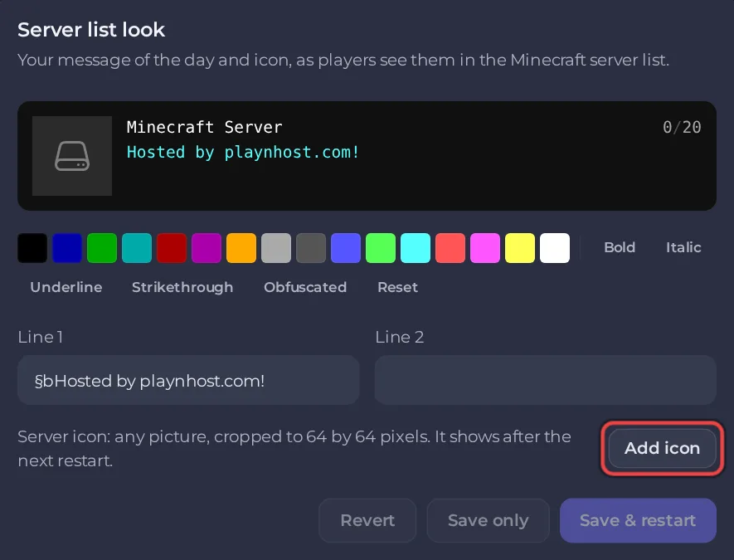Toggle Underline formatting
734x560 pixels.
click(x=66, y=287)
